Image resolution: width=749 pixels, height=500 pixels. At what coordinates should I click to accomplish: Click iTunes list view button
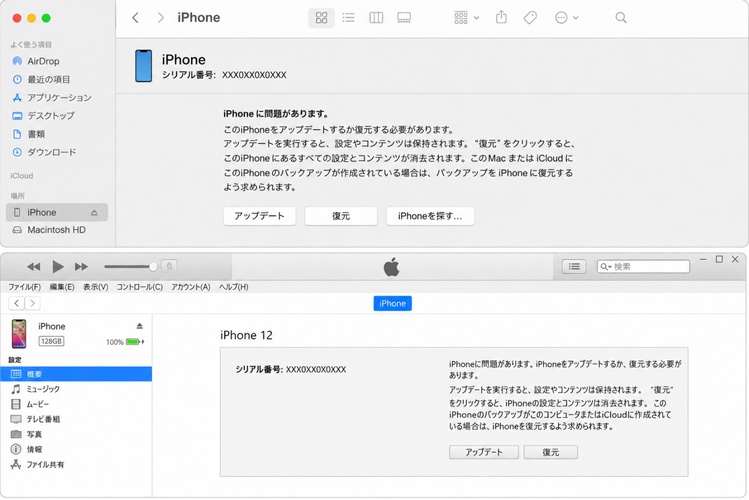574,266
